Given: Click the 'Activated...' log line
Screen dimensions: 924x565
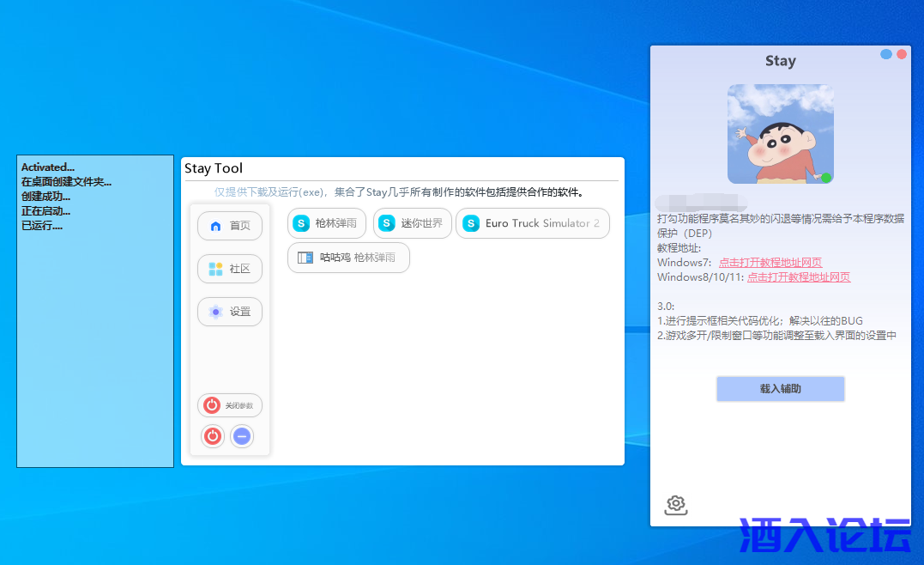Looking at the screenshot, I should point(48,167).
